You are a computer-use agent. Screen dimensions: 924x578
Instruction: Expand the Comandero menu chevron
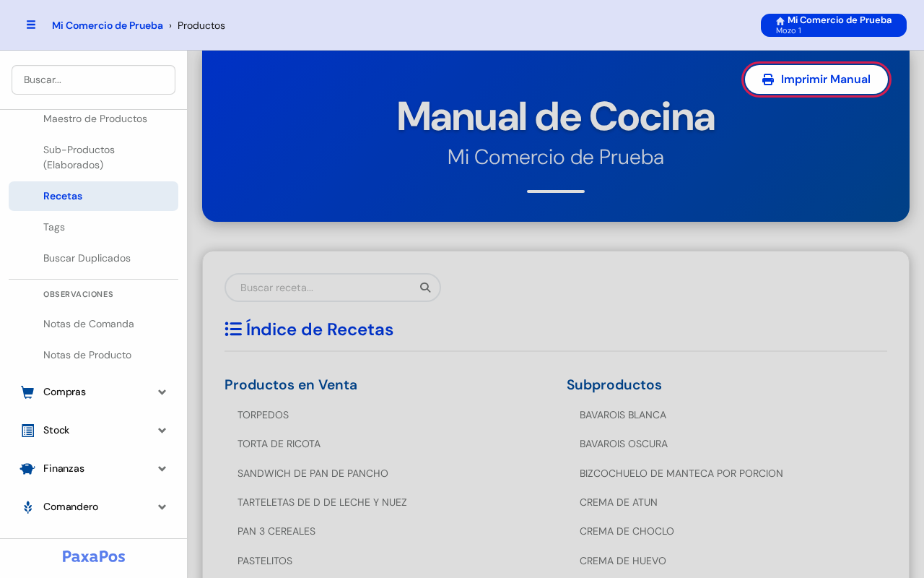tap(162, 507)
